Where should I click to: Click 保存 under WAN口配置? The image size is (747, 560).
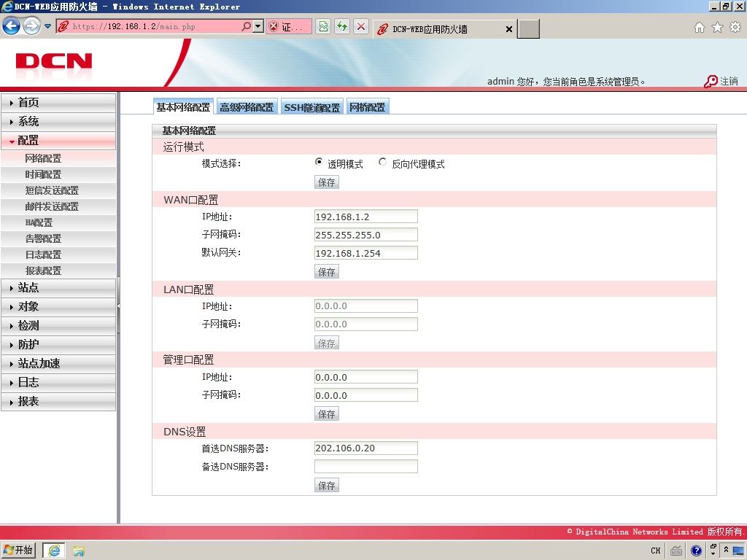[326, 272]
